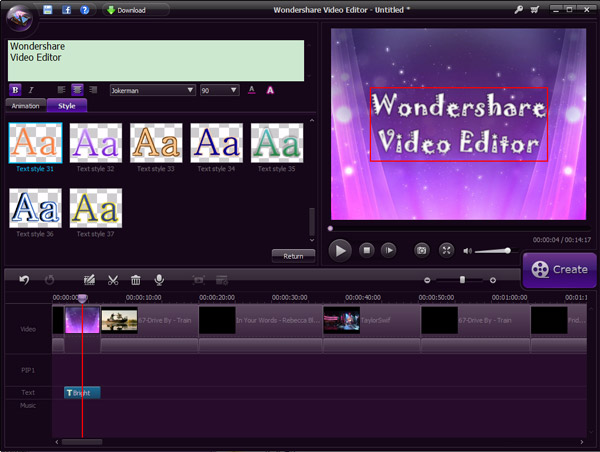Open help with question mark icon
This screenshot has width=600, height=452.
(x=84, y=10)
